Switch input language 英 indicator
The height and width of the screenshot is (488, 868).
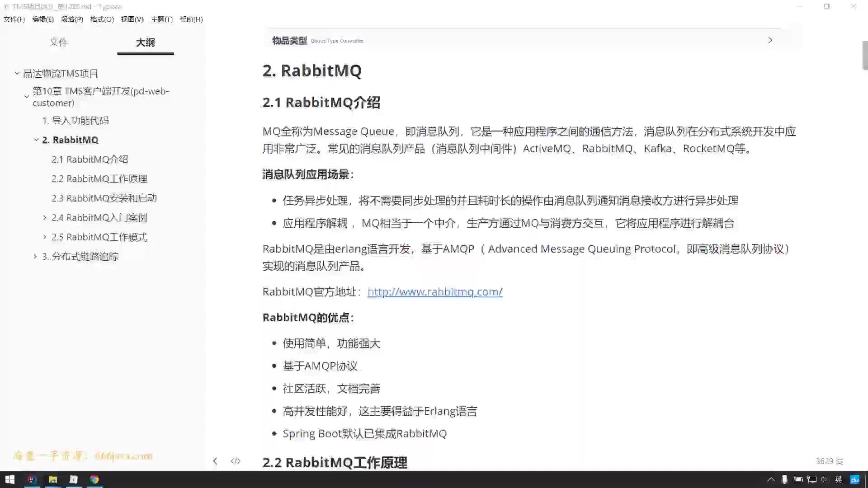839,479
